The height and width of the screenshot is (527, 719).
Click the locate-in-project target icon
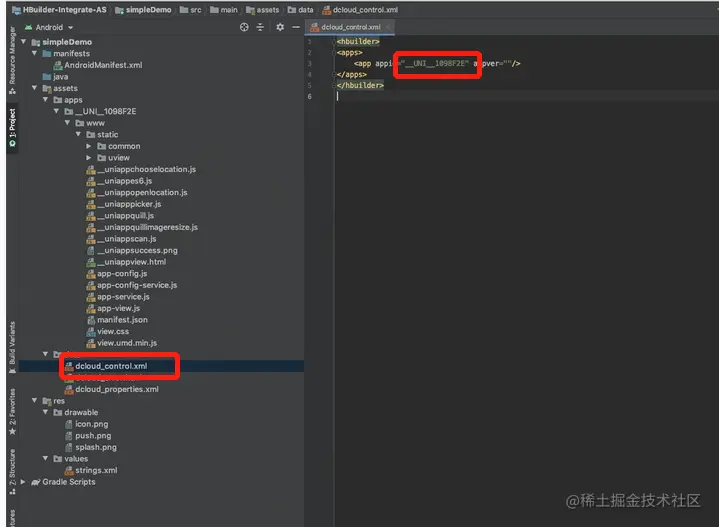point(244,27)
